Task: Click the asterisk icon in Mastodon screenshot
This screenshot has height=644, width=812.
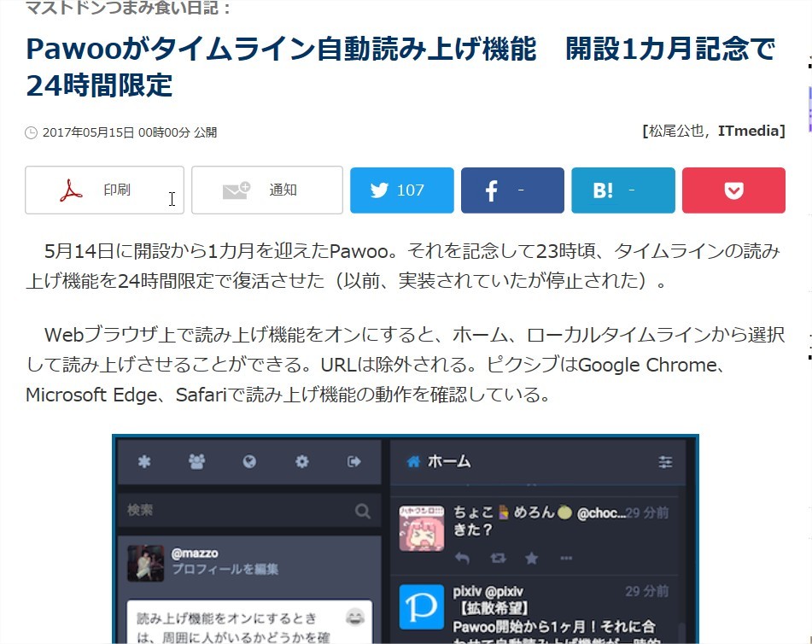Action: [x=144, y=461]
